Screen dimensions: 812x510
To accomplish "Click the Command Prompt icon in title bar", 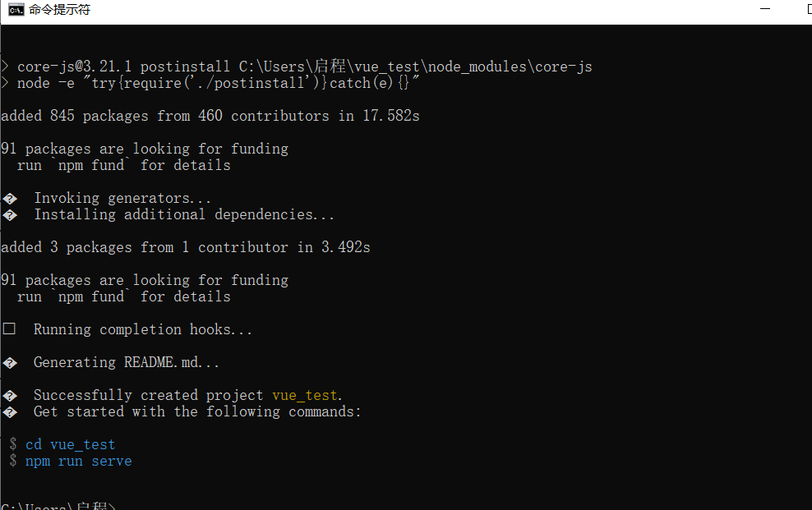I will tap(16, 10).
